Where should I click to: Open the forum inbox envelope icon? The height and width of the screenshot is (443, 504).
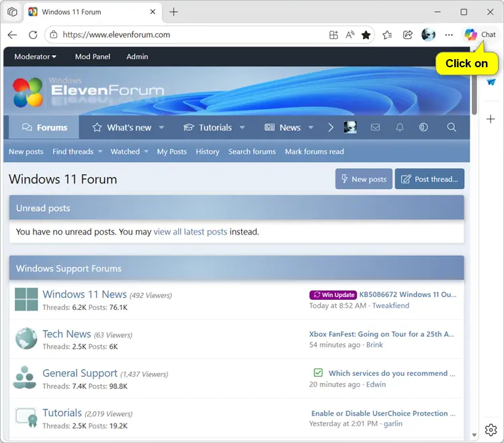(375, 127)
